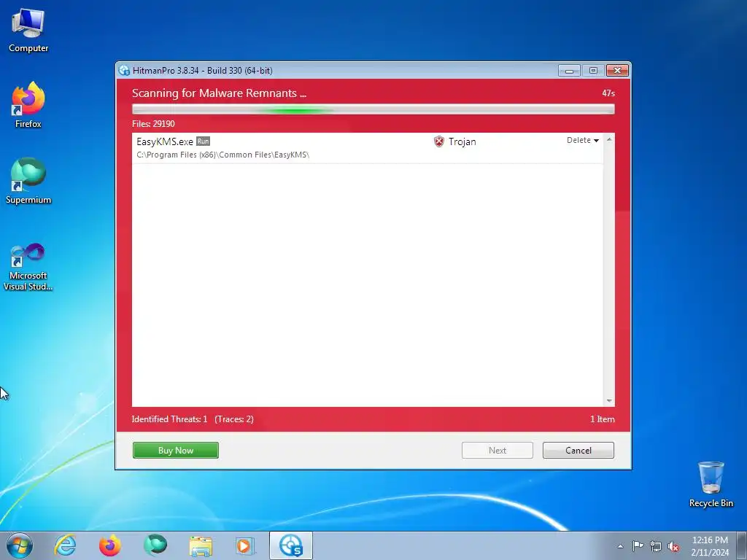This screenshot has height=560, width=747.
Task: Click the 1 Item status text
Action: (602, 419)
